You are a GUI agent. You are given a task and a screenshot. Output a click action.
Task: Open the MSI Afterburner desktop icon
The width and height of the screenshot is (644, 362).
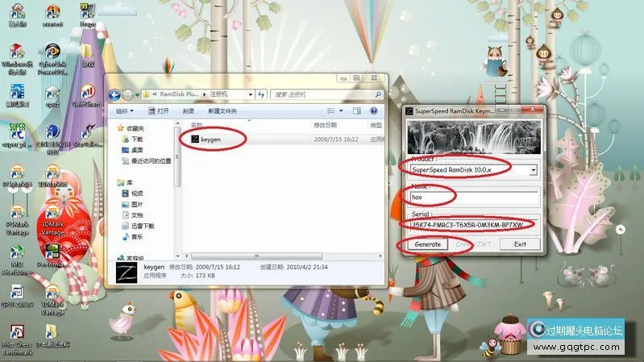(17, 260)
